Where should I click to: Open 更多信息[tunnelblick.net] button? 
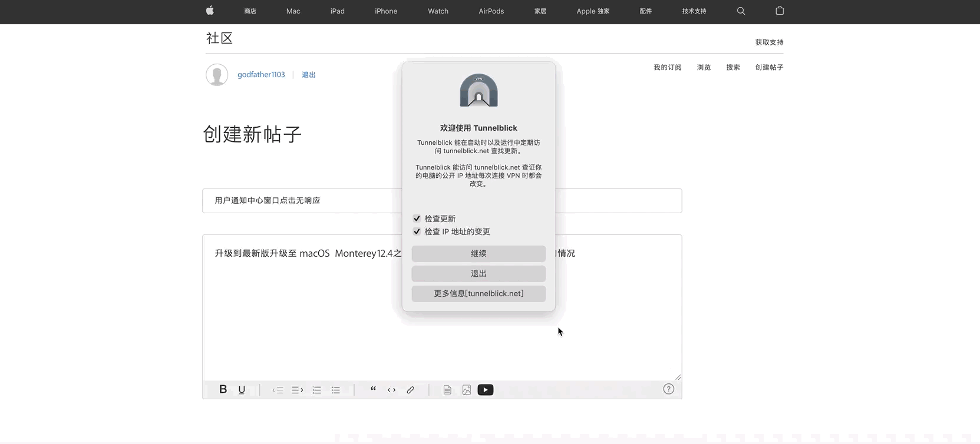point(479,294)
